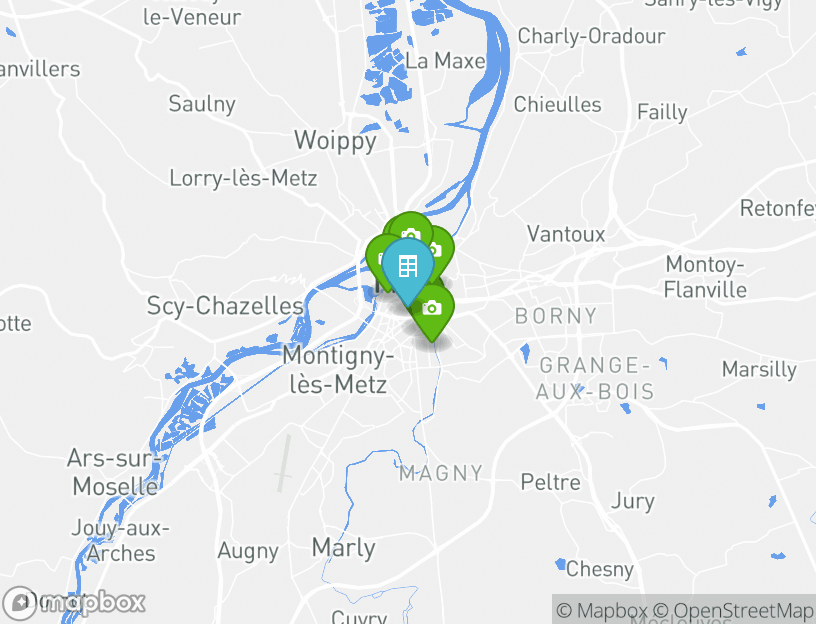816x624 pixels.
Task: Click the La Maxe map label
Action: coord(445,61)
